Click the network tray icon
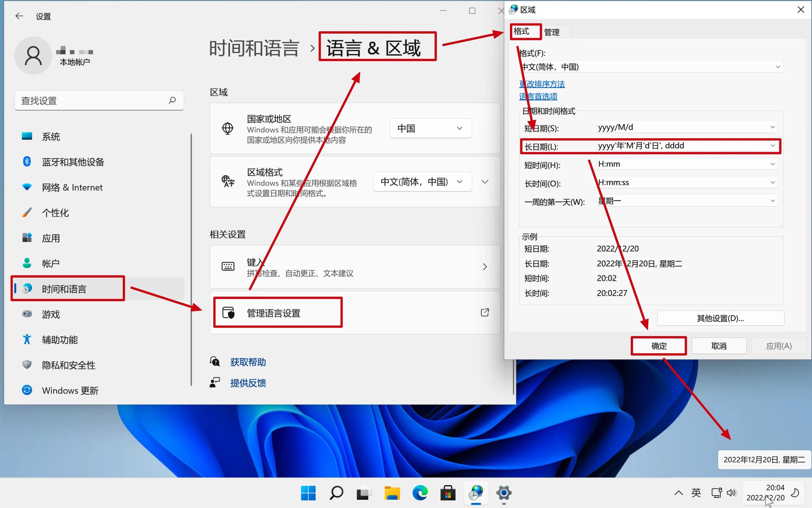Image resolution: width=812 pixels, height=508 pixels. (716, 493)
